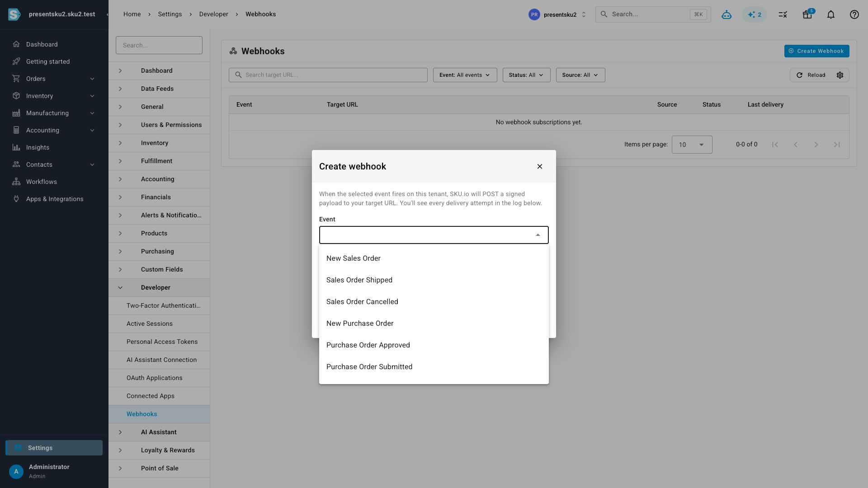Click the Search target URL field

point(328,75)
